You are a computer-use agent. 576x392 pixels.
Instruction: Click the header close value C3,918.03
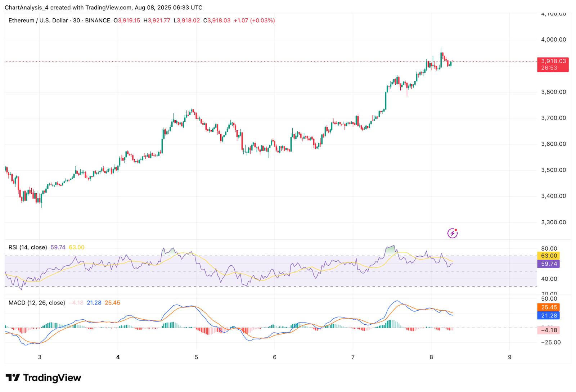tap(217, 21)
